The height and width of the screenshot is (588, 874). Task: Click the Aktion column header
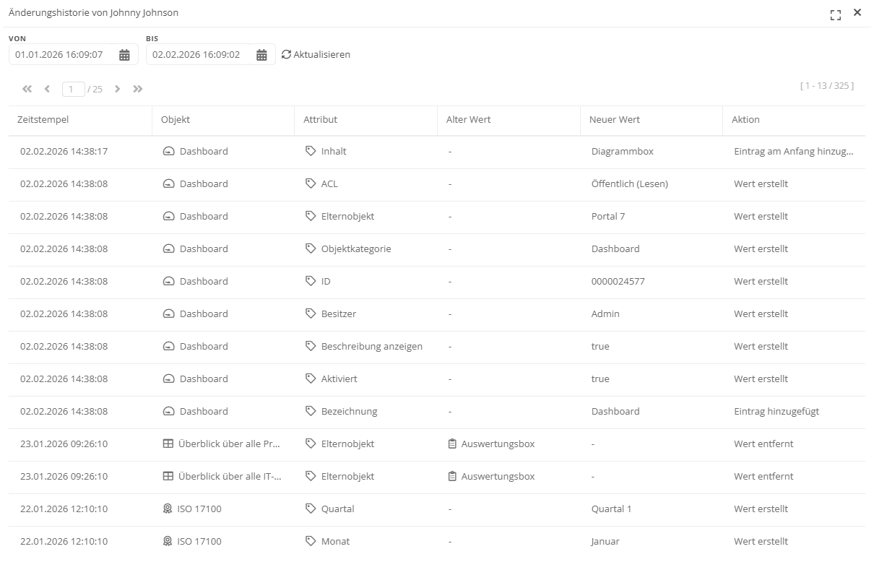click(745, 120)
